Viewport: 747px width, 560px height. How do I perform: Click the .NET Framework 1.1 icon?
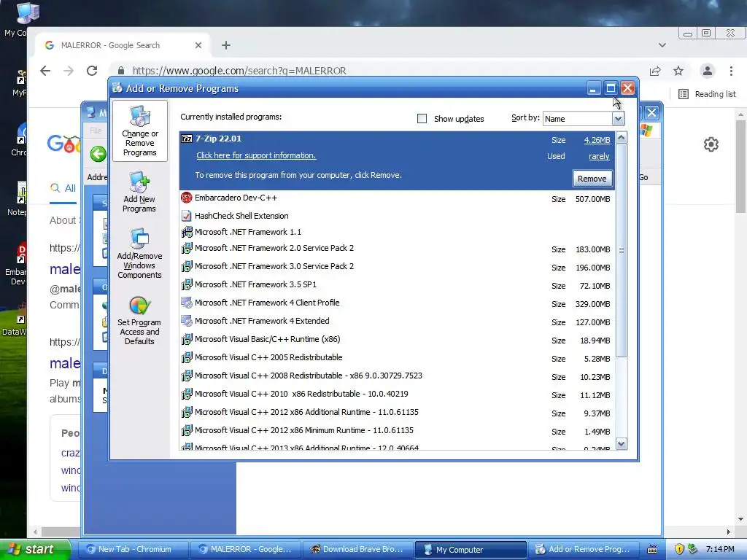[x=187, y=232]
